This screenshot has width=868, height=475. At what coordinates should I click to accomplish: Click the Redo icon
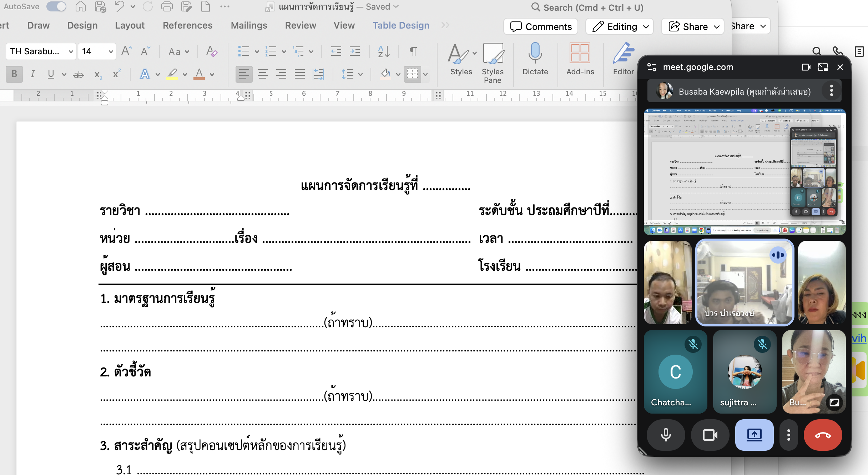pos(147,7)
